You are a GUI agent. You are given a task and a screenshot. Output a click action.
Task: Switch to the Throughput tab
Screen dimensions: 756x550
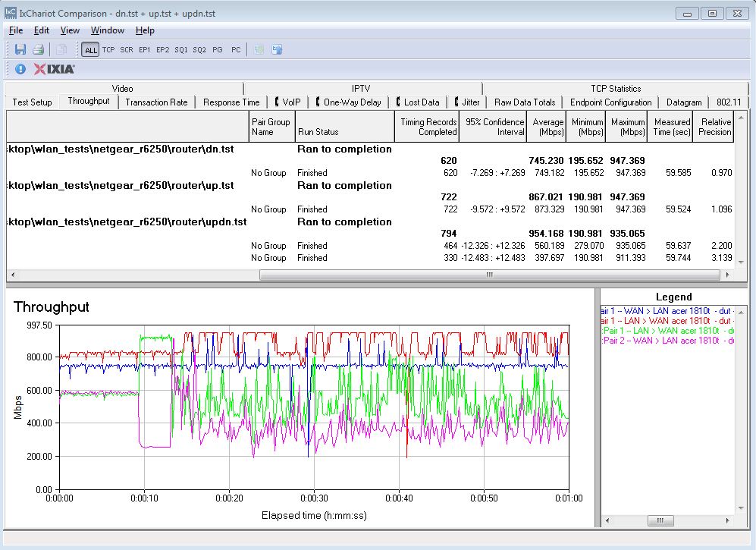(x=89, y=102)
